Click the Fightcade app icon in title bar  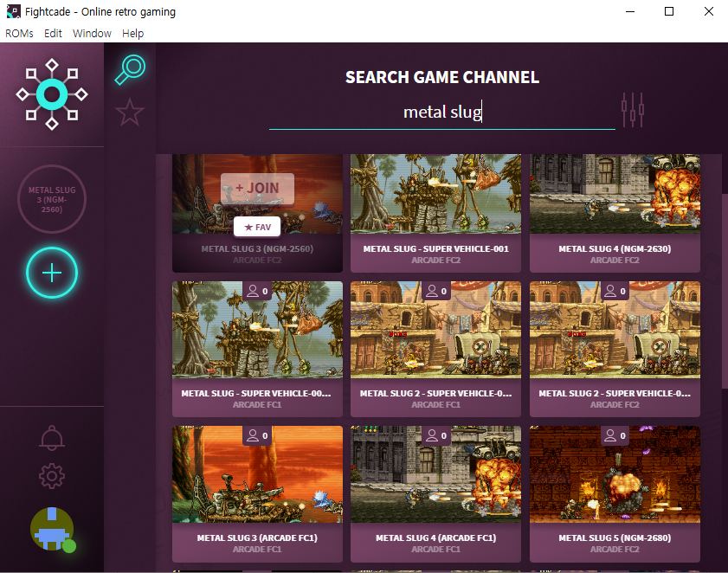click(14, 11)
